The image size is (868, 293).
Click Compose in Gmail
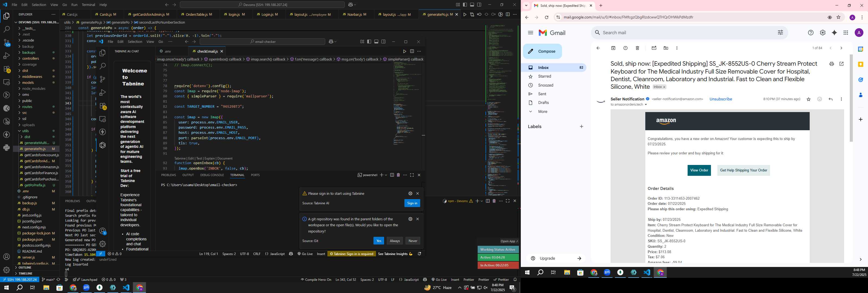tap(542, 52)
